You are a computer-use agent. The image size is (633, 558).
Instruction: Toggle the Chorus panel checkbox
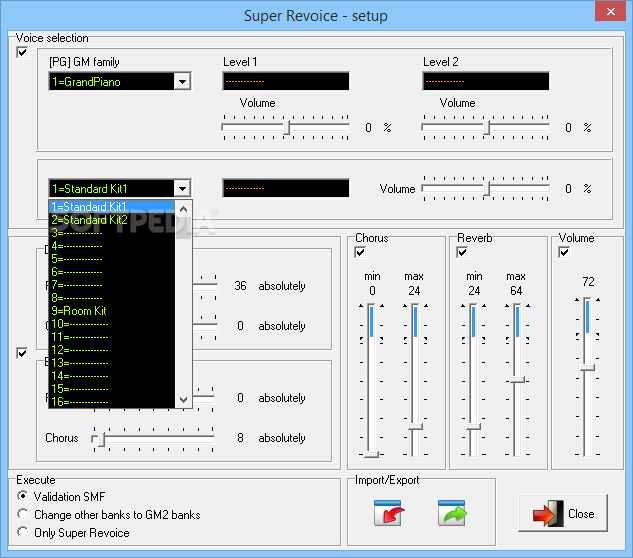[x=360, y=252]
